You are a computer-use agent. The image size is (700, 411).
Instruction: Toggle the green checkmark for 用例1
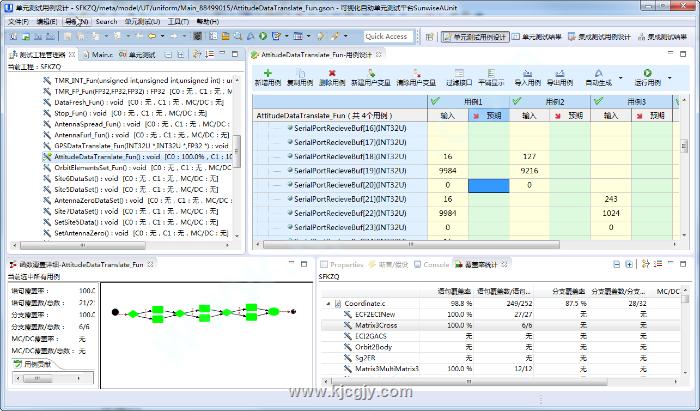[434, 102]
